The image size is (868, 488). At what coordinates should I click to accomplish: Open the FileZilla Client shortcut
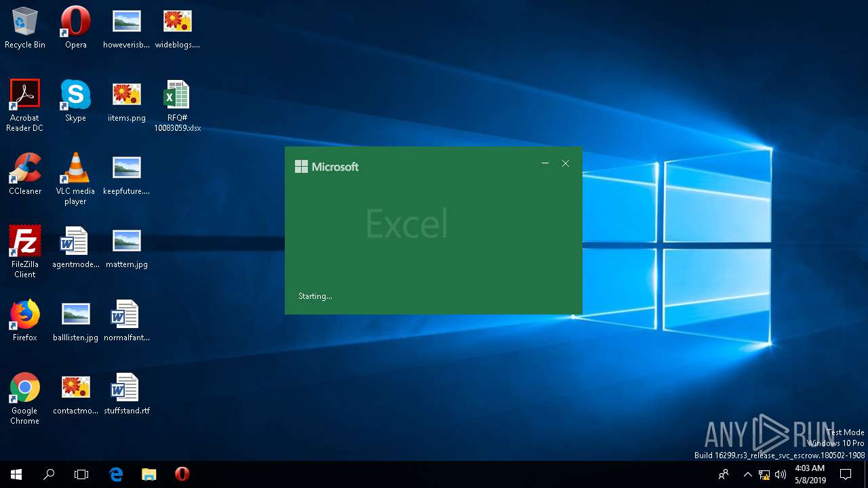coord(25,252)
